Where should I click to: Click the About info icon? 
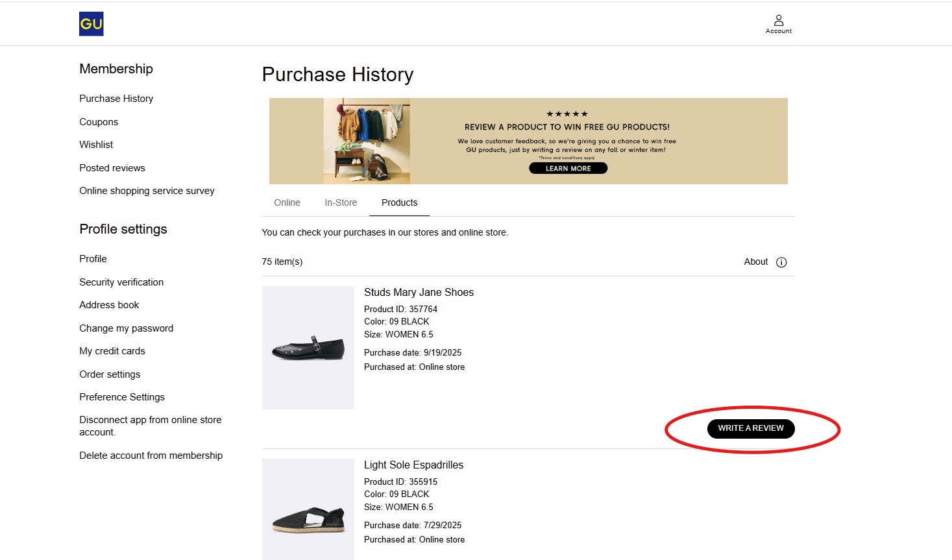[x=781, y=262]
